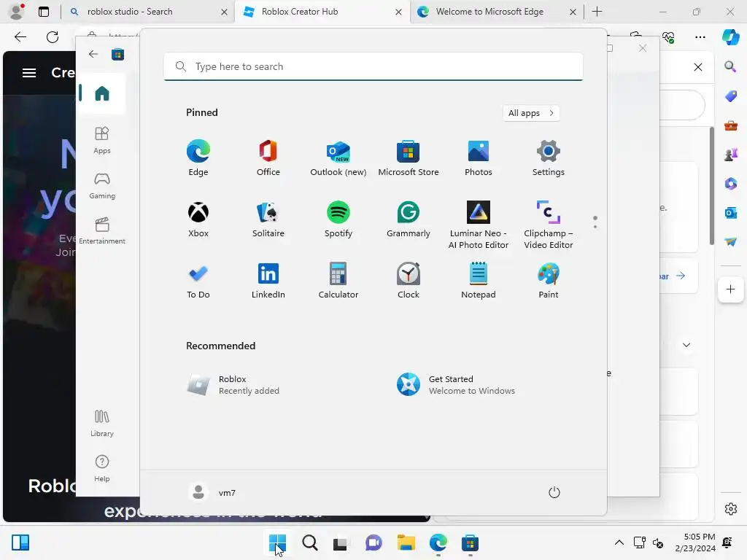Open Get Started Welcome to Windows

pos(457,385)
